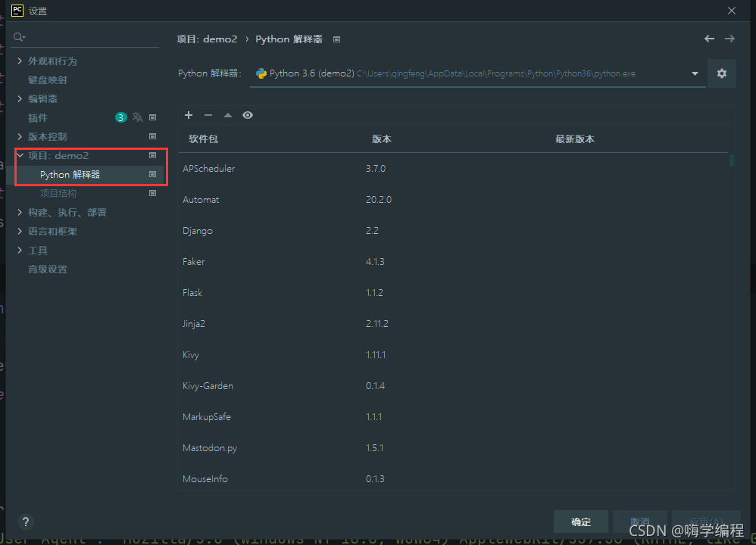Select the 键盘映射 settings item
The image size is (756, 545).
coord(48,79)
